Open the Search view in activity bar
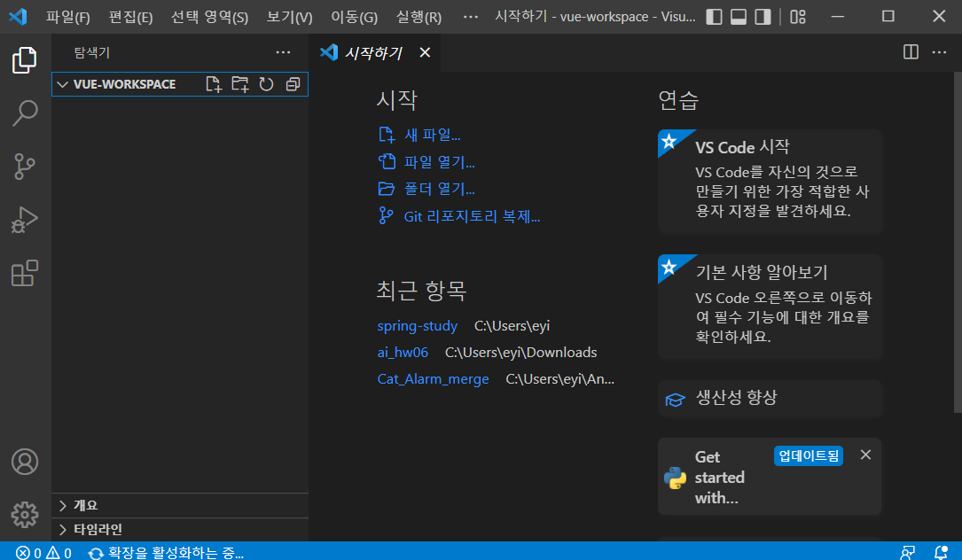 pyautogui.click(x=25, y=113)
